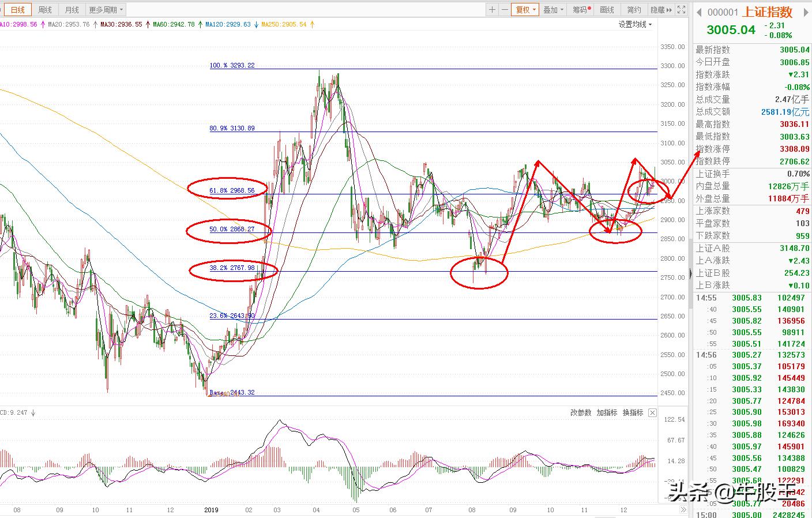Toggle fullscreen chart icon
812x518 pixels.
point(681,10)
